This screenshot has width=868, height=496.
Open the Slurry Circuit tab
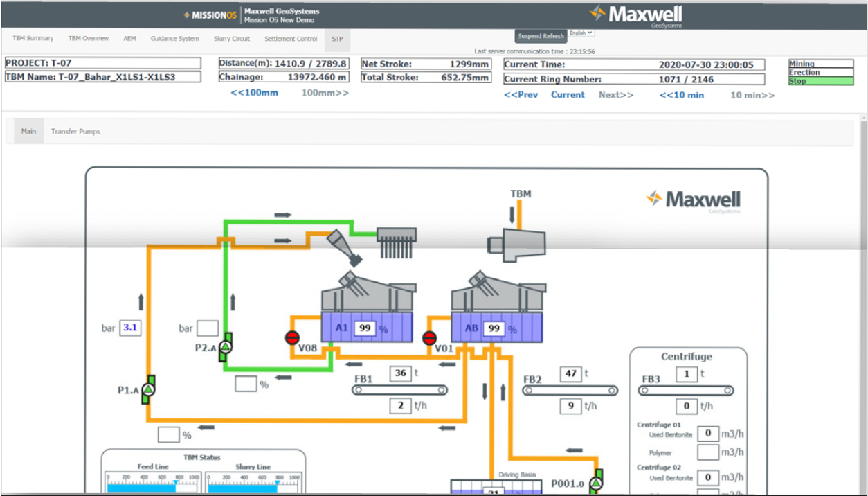pos(232,39)
